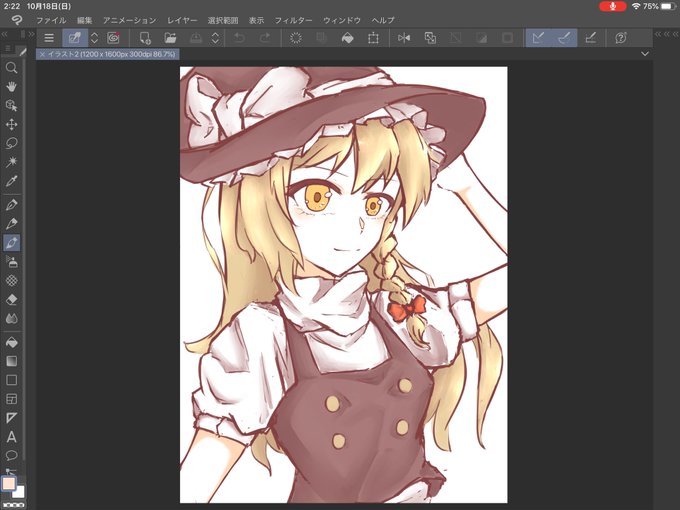
Task: Click the Wi-Fi status icon
Action: click(x=636, y=6)
